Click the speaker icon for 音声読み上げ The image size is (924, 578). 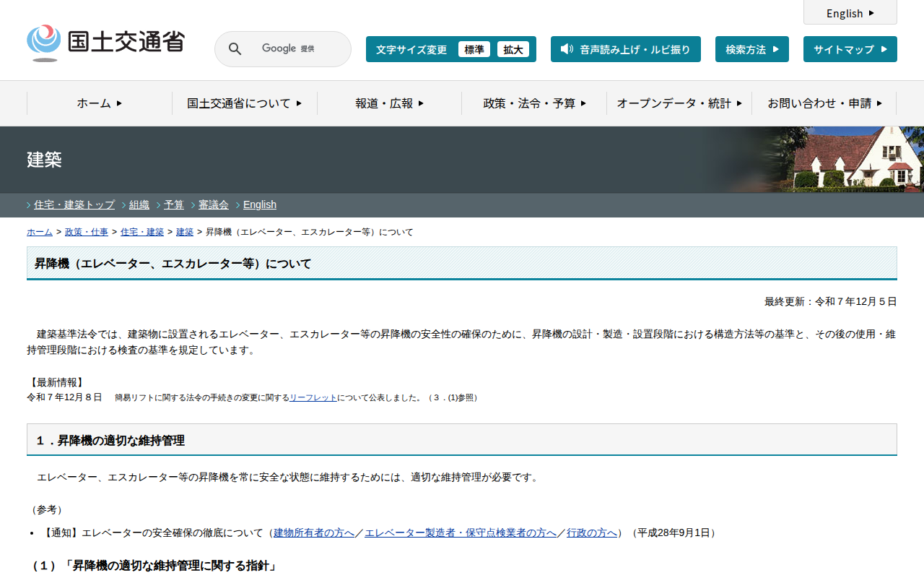[567, 49]
